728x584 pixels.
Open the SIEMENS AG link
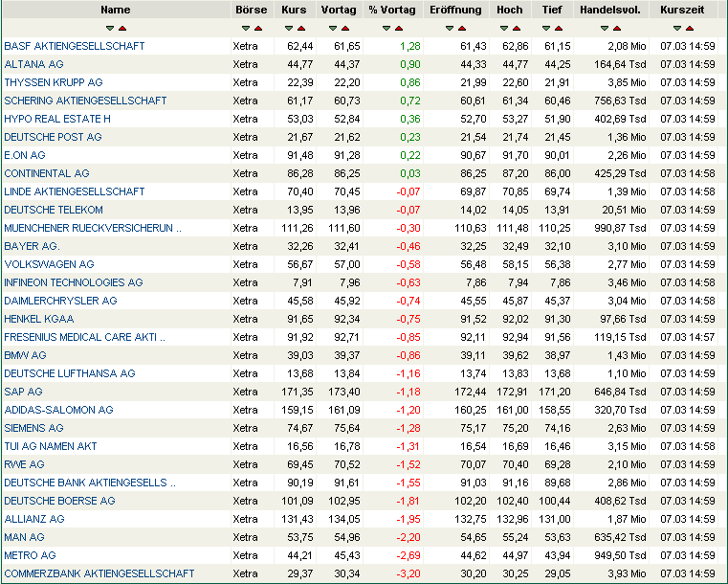pos(33,428)
